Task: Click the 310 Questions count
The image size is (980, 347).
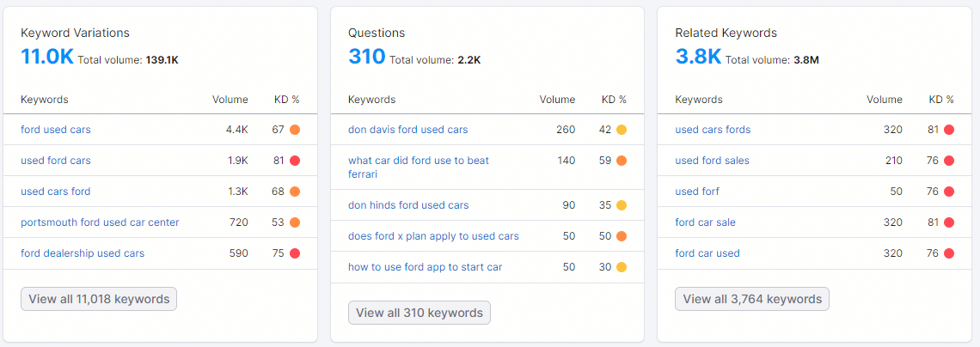Action: click(366, 57)
